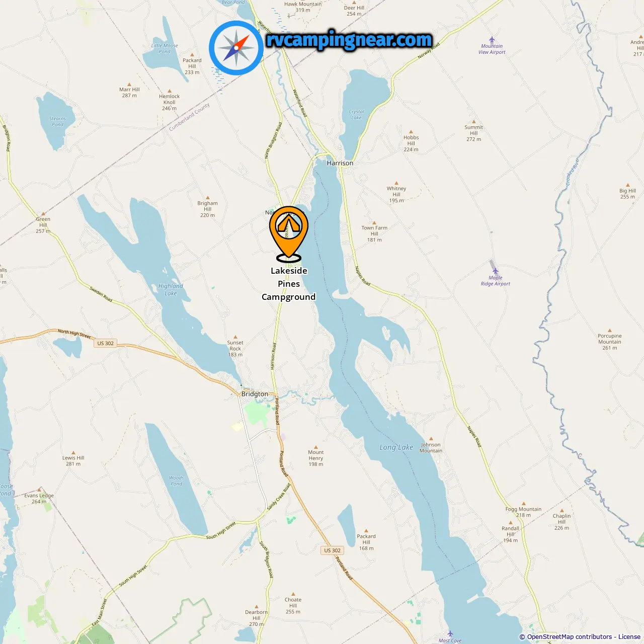Click the Fogg Mountain peak icon
This screenshot has height=644, width=644.
523,503
